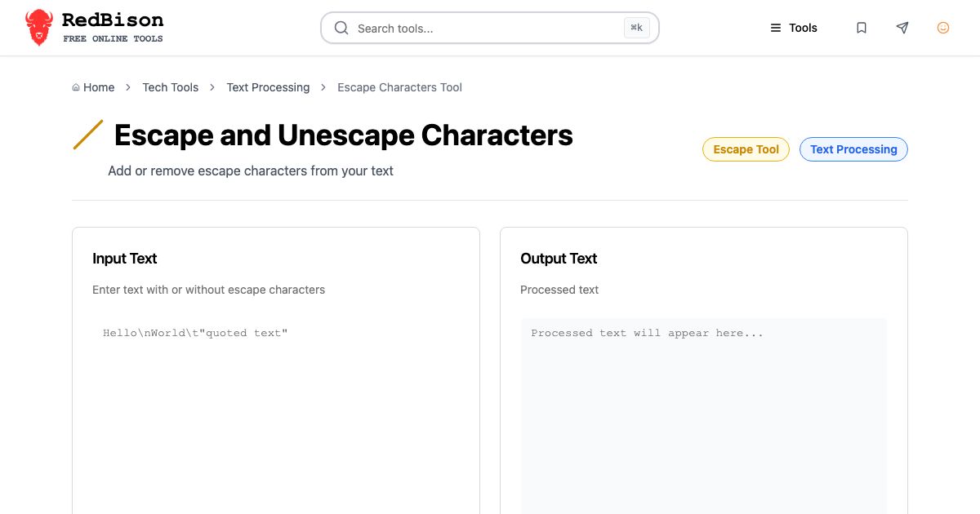Focus the Search tools field
This screenshot has height=514, width=980.
pyautogui.click(x=490, y=28)
